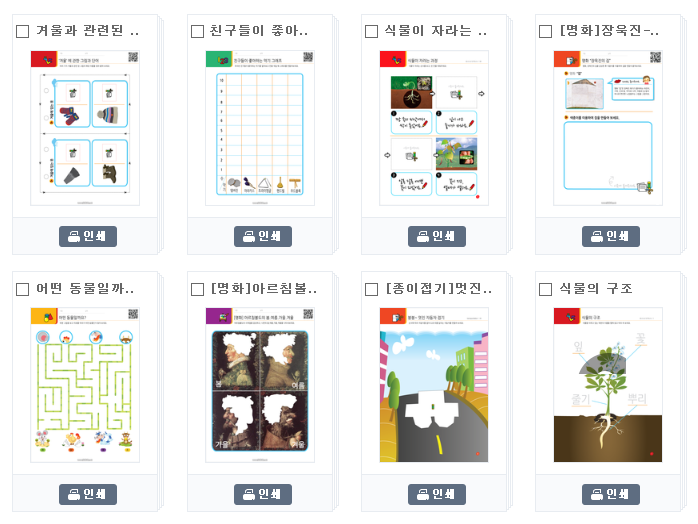This screenshot has height=524, width=698.
Task: Select the 식물이 자라는 worksheet checkbox
Action: click(x=371, y=31)
